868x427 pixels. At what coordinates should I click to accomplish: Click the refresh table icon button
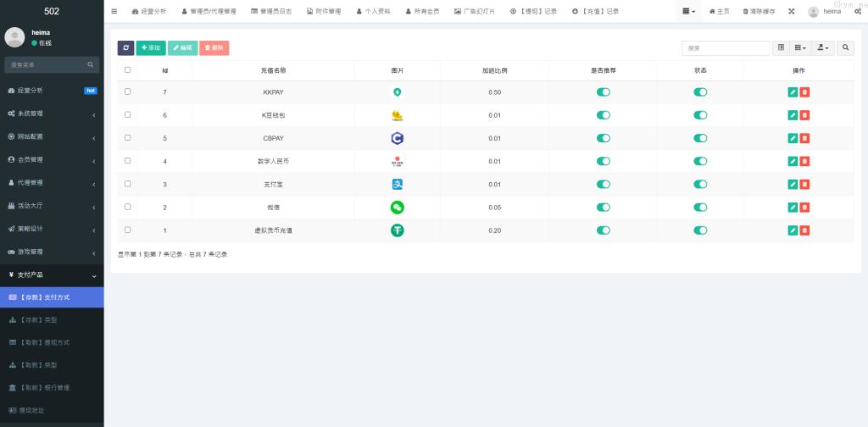tap(125, 48)
